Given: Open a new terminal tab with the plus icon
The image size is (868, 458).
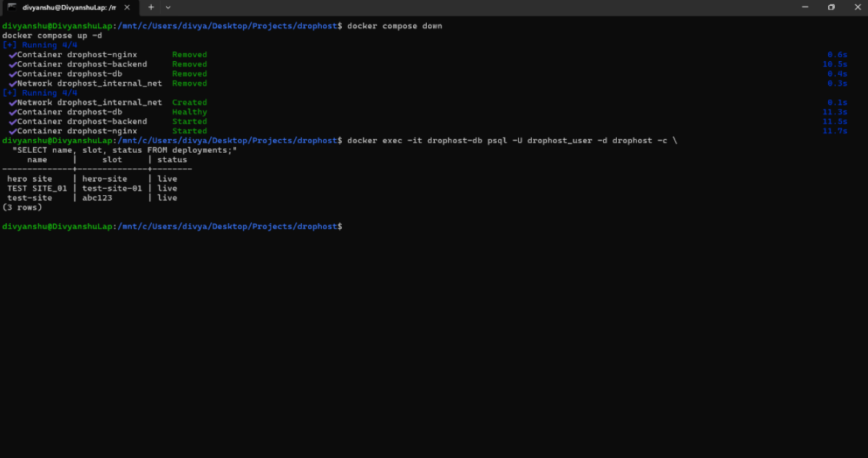Looking at the screenshot, I should (150, 7).
